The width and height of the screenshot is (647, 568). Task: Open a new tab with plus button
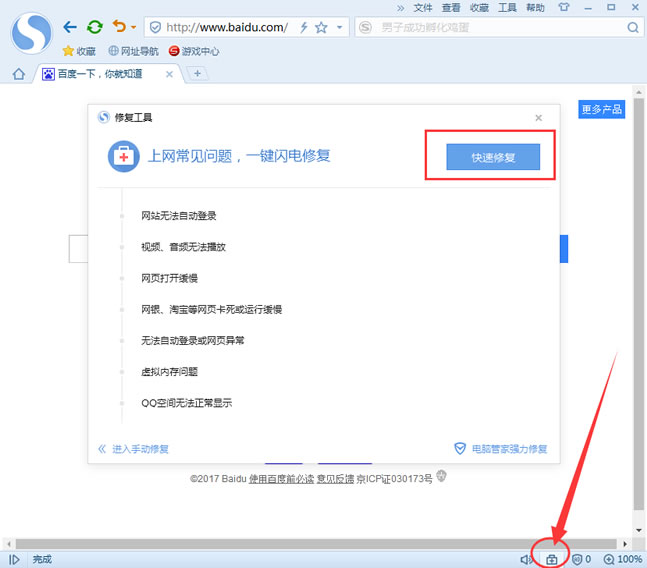(197, 73)
